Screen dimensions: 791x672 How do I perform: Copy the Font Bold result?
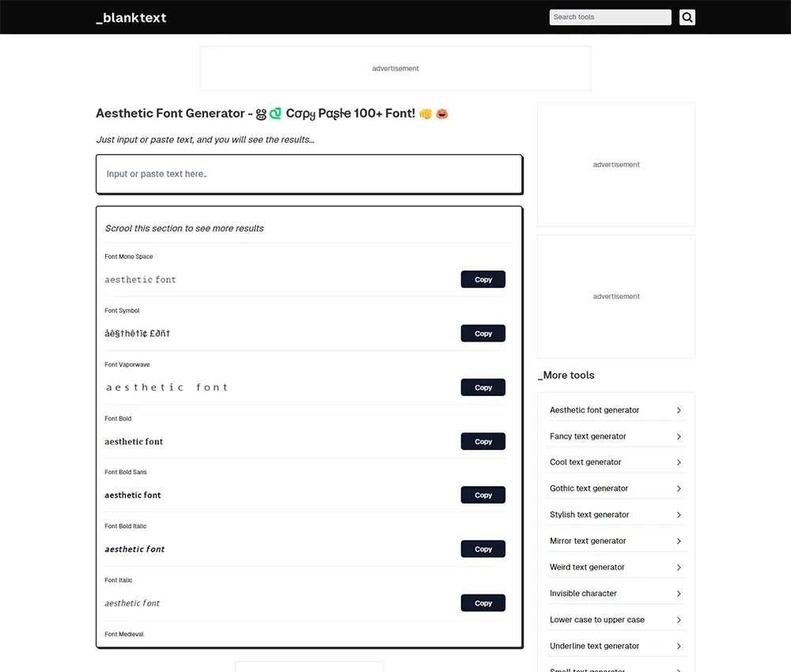(x=483, y=442)
